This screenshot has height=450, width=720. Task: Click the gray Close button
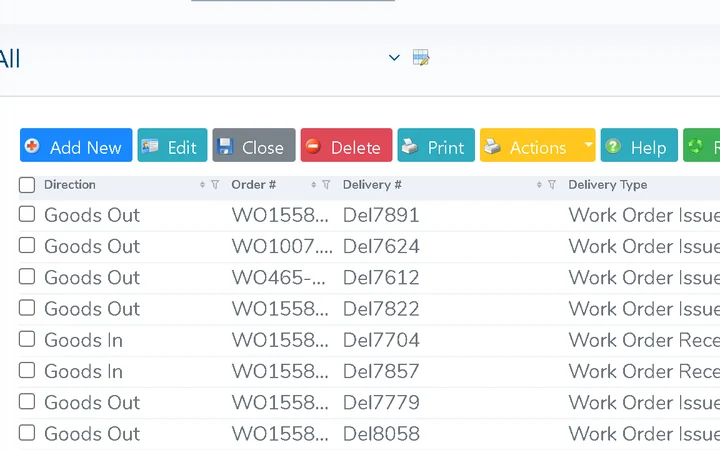pos(254,145)
